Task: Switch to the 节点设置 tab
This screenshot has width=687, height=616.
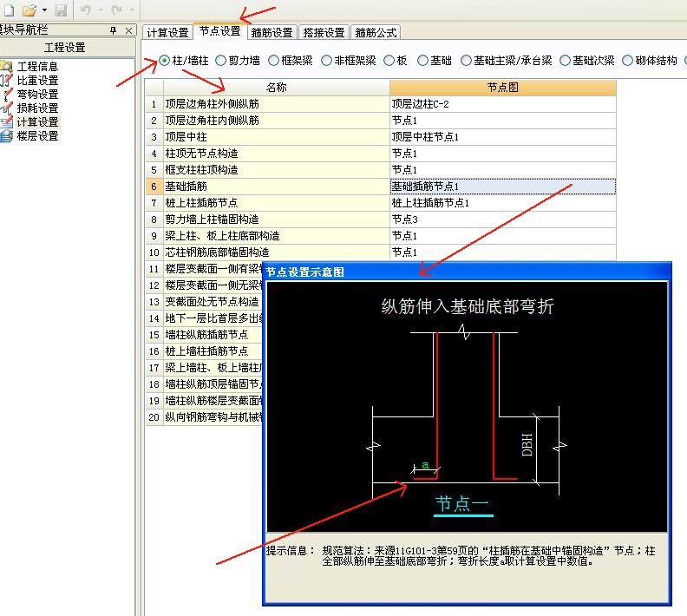Action: [x=220, y=31]
